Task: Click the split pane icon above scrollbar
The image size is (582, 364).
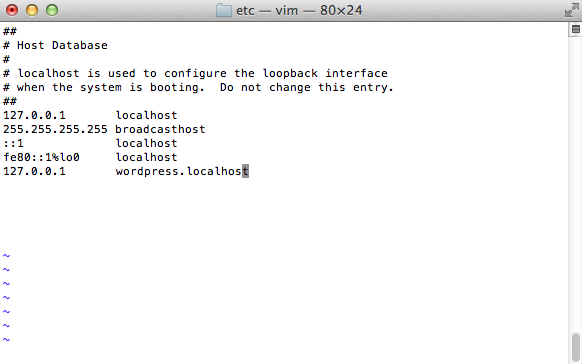Action: click(x=575, y=29)
